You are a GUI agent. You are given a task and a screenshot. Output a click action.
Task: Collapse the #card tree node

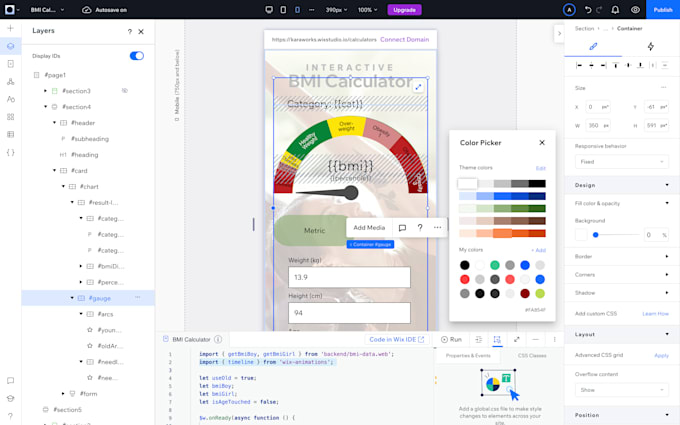[54, 170]
